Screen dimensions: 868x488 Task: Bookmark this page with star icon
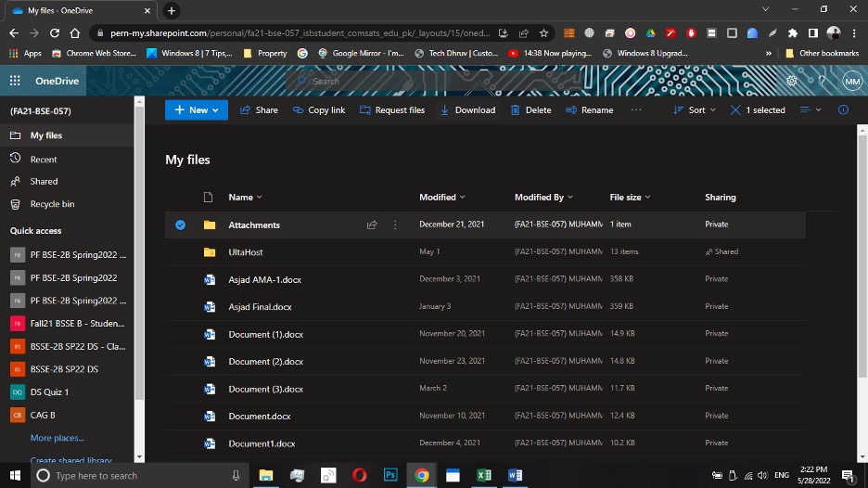click(543, 33)
